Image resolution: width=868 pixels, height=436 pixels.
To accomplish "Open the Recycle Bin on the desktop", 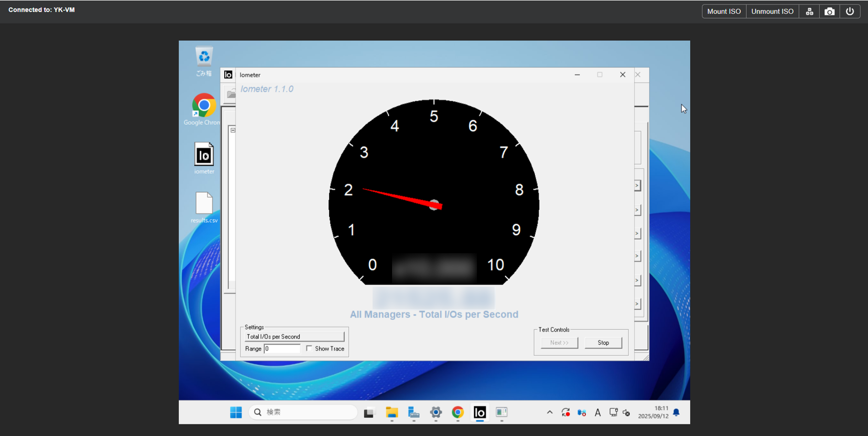I will (x=204, y=57).
